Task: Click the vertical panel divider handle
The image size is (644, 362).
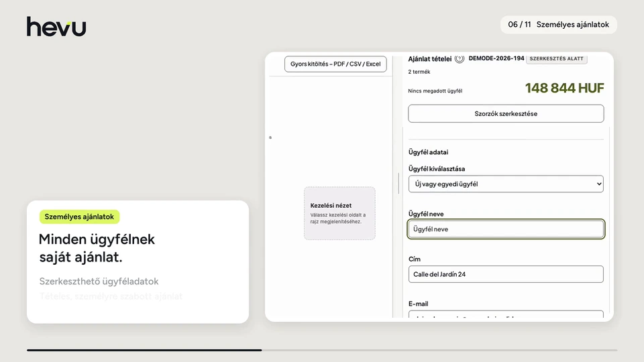Action: 398,183
